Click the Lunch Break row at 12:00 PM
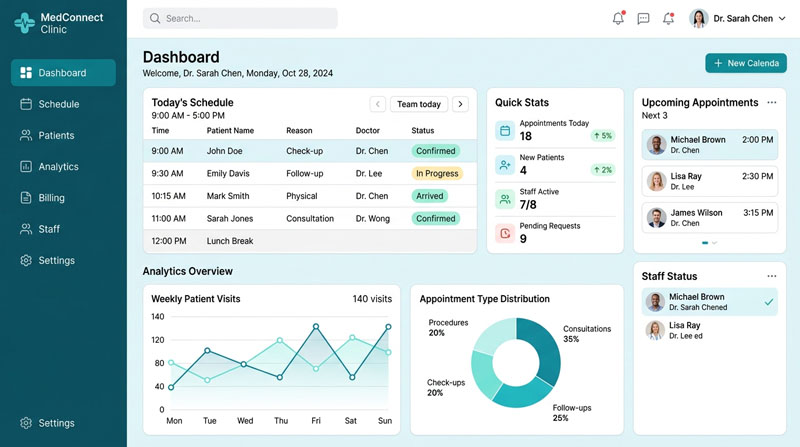This screenshot has width=800, height=447. pyautogui.click(x=310, y=241)
